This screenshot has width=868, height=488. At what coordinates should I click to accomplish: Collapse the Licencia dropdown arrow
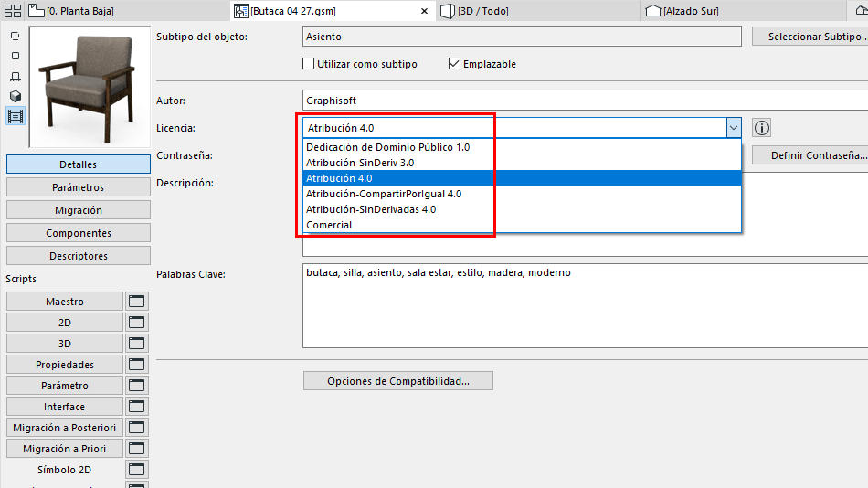coord(734,128)
